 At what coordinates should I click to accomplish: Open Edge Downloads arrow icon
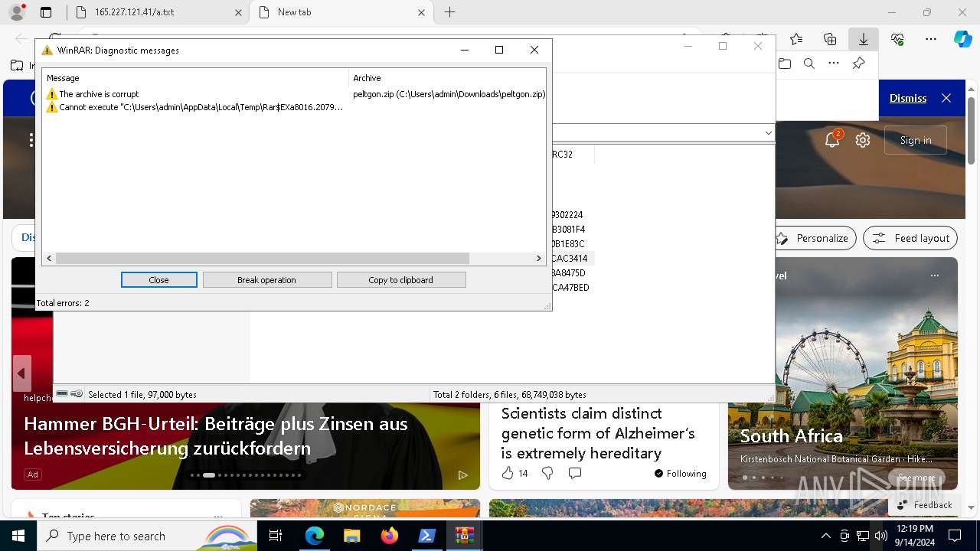click(864, 39)
